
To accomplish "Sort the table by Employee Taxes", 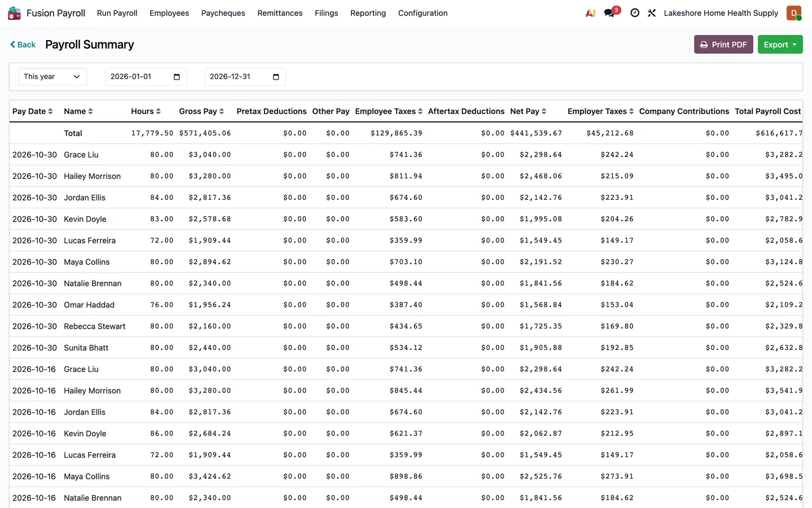I will (389, 111).
